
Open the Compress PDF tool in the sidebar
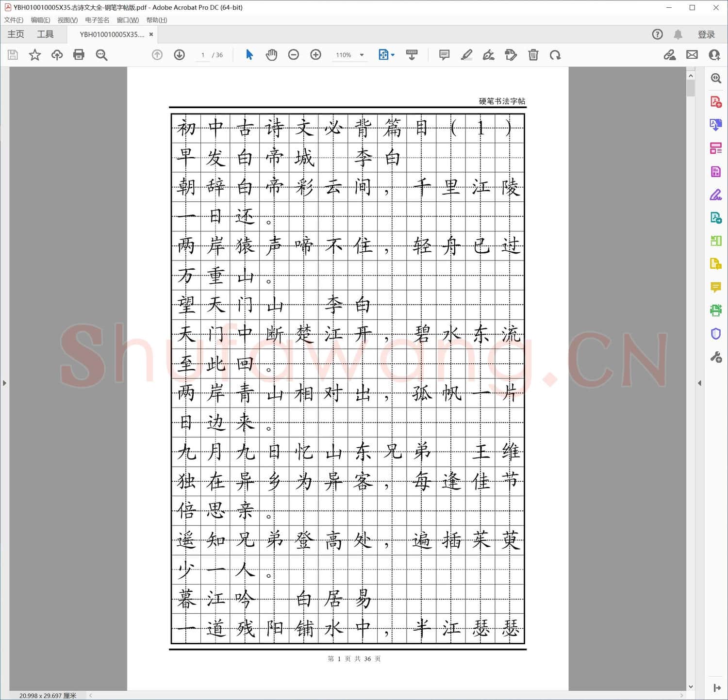pyautogui.click(x=716, y=241)
